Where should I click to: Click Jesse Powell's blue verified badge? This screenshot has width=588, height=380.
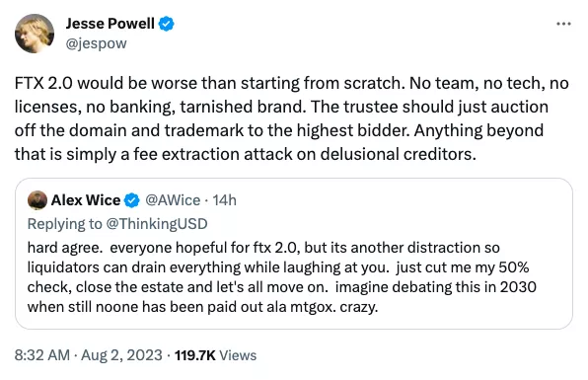point(166,24)
